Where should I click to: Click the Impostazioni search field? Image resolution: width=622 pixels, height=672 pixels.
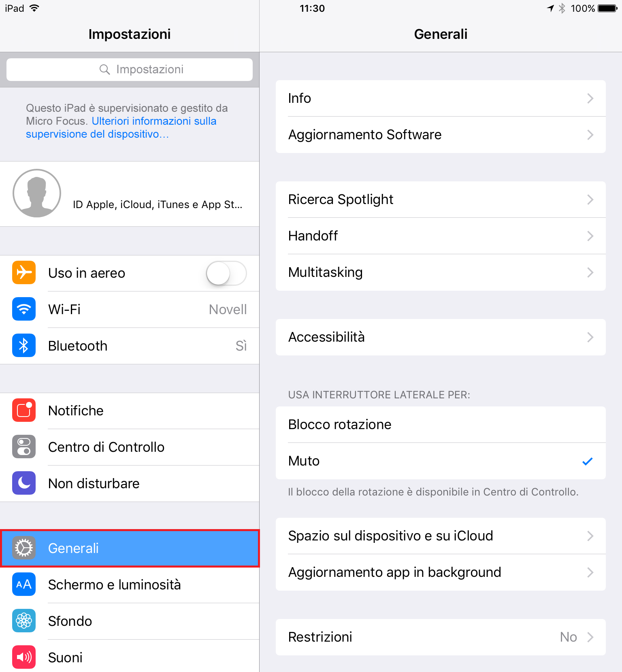(130, 70)
